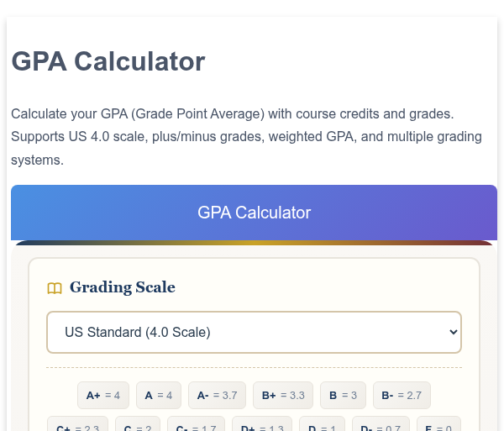504x431 pixels.
Task: Click the C+ = 2.3 grade chip
Action: [77, 423]
